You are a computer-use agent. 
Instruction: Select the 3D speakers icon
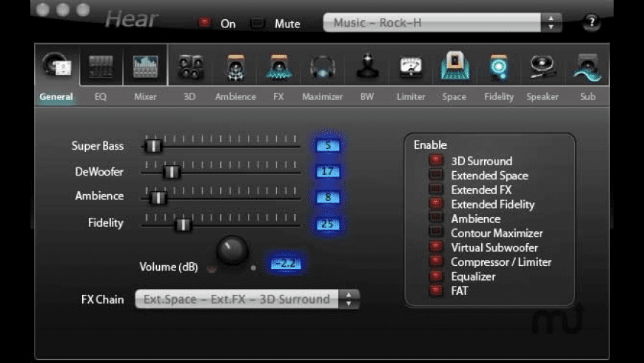click(x=190, y=67)
